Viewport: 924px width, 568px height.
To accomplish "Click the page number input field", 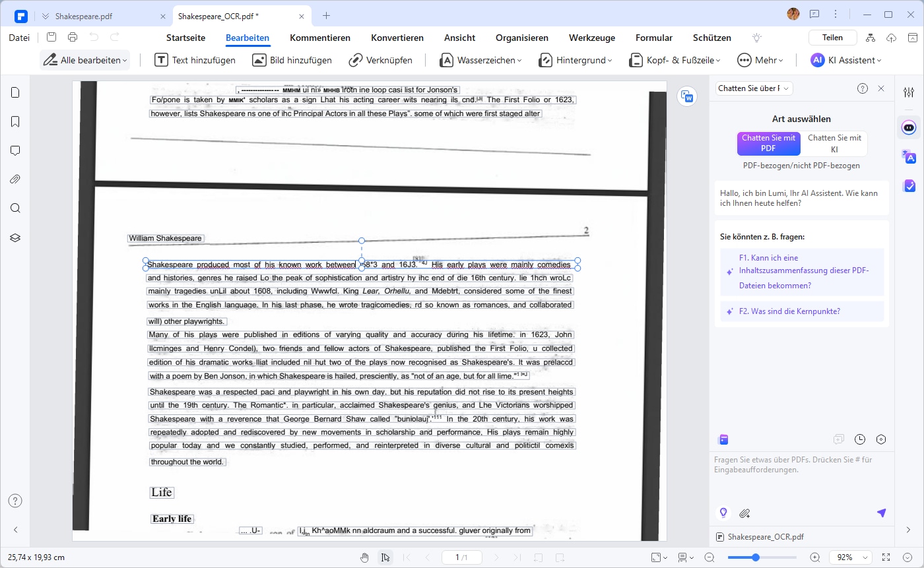I will pyautogui.click(x=462, y=557).
